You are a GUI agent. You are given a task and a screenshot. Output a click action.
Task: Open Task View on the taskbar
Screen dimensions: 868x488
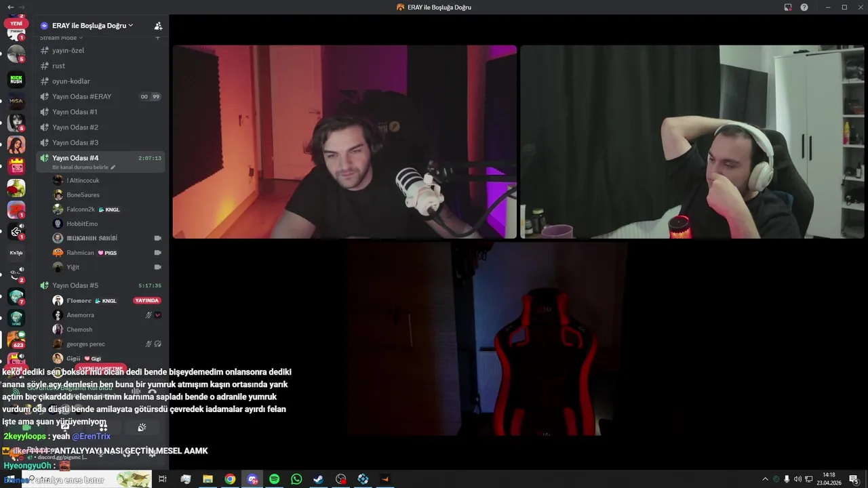coord(163,479)
